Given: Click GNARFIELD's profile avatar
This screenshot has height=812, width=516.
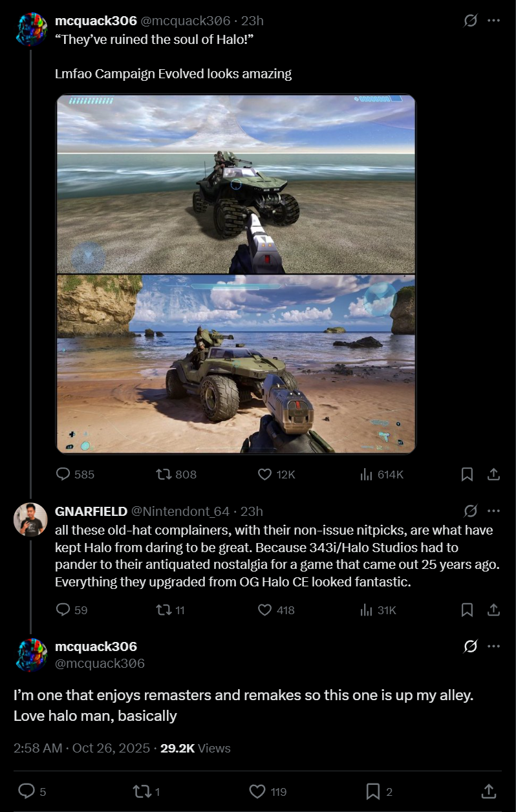Looking at the screenshot, I should (30, 519).
